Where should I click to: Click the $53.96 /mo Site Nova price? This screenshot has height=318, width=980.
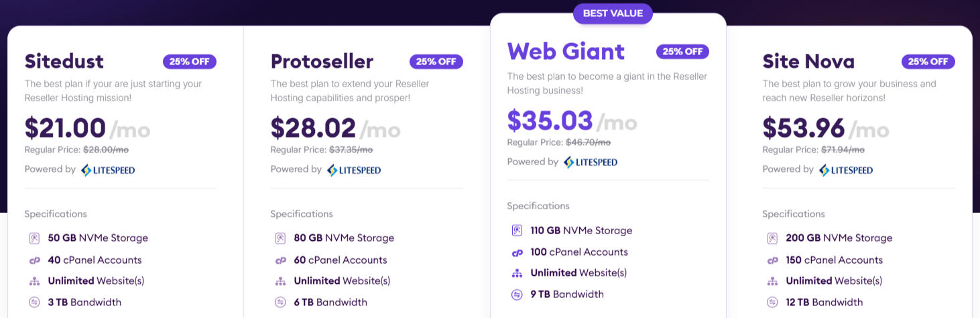[826, 128]
